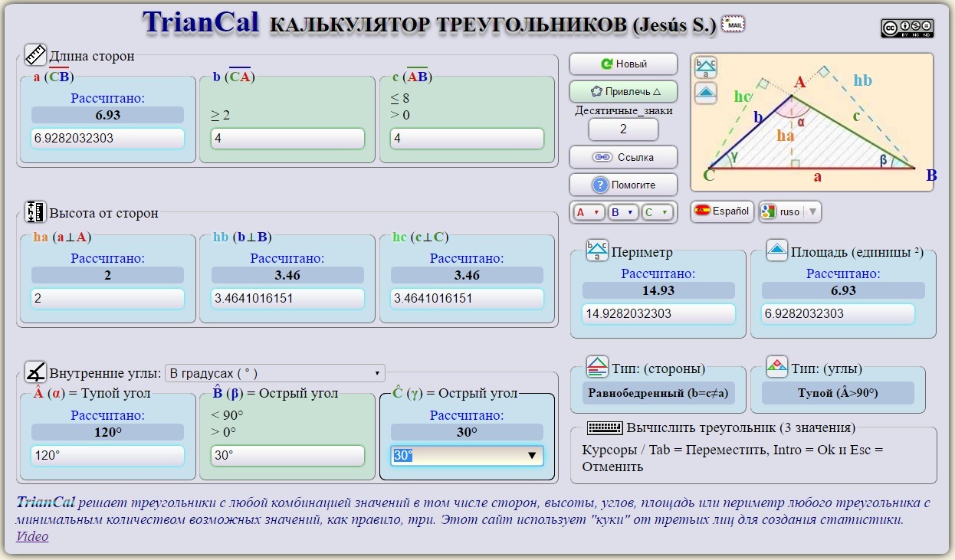The height and width of the screenshot is (560, 955).
Task: Click the Тип (стороны) icon
Action: [597, 367]
